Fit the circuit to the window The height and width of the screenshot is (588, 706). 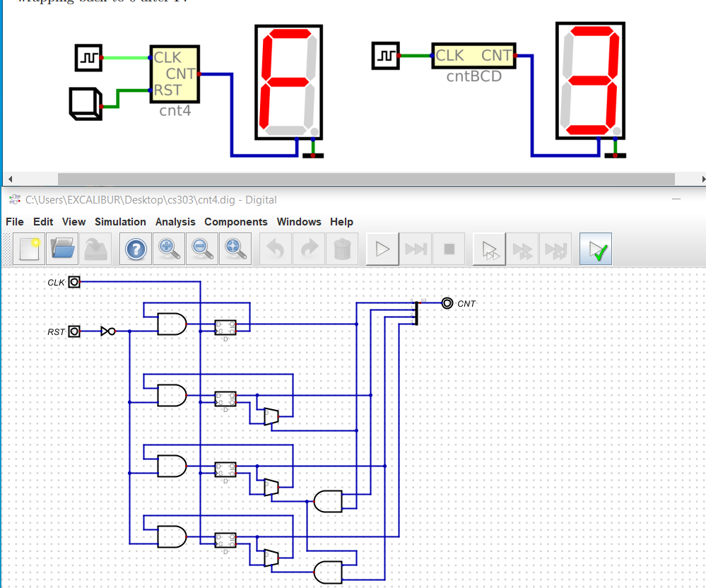[x=234, y=249]
